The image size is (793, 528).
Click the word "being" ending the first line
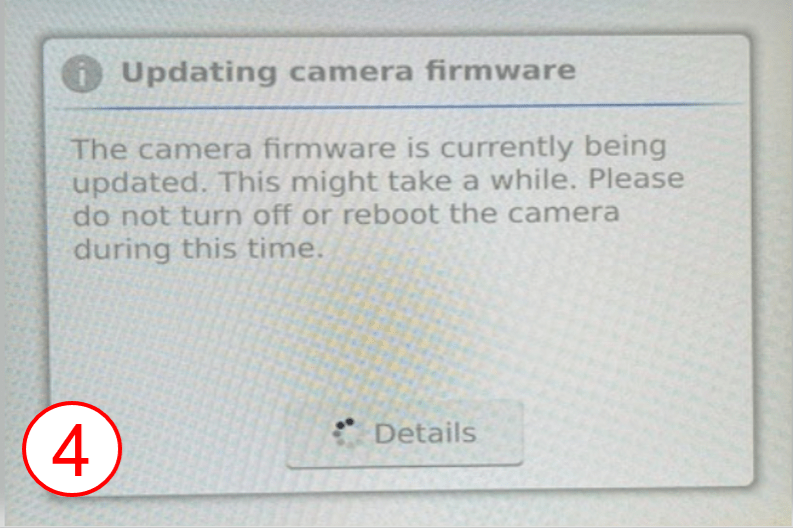[626, 147]
